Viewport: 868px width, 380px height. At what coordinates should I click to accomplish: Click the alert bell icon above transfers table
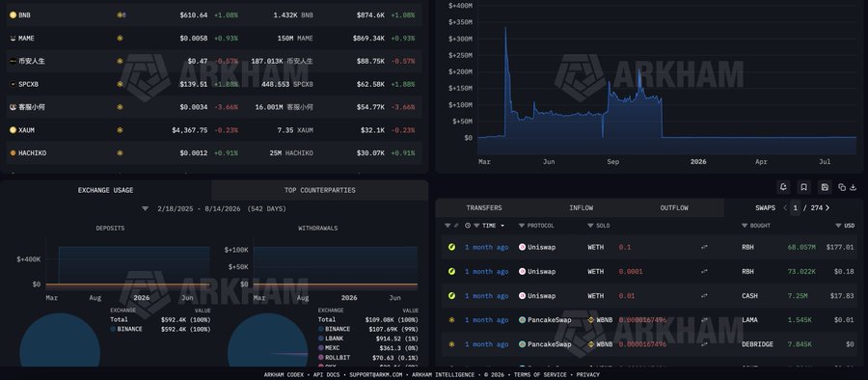[783, 187]
